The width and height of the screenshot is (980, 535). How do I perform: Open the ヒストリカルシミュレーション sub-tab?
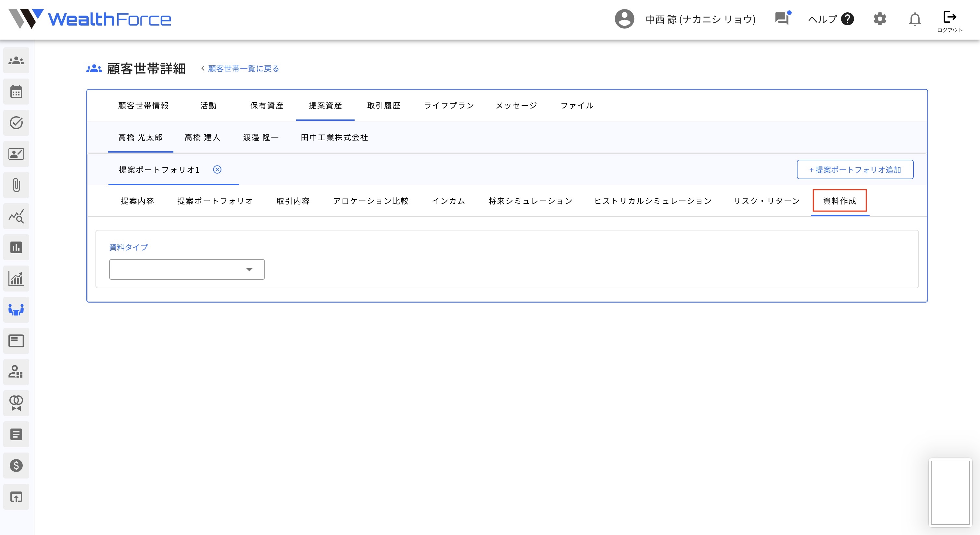tap(653, 201)
